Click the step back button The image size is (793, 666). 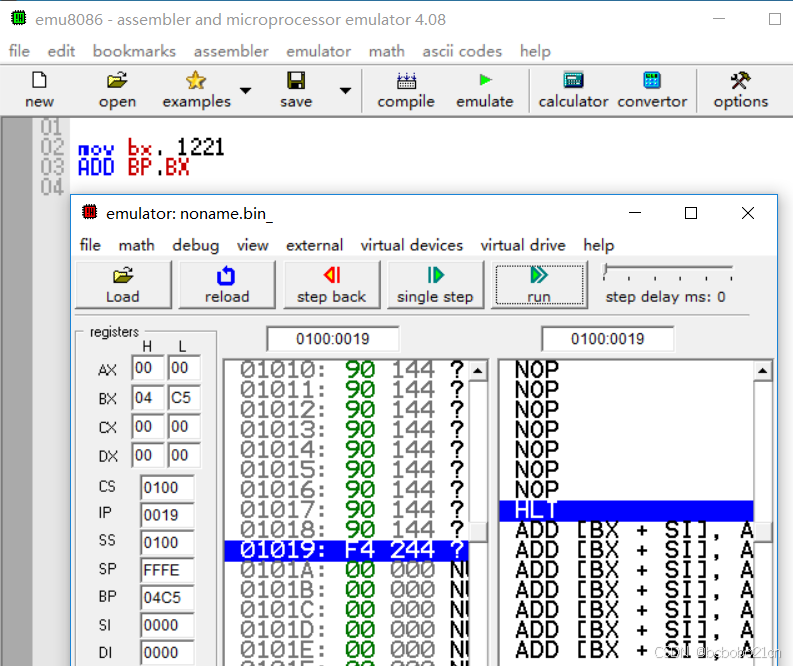[x=332, y=285]
